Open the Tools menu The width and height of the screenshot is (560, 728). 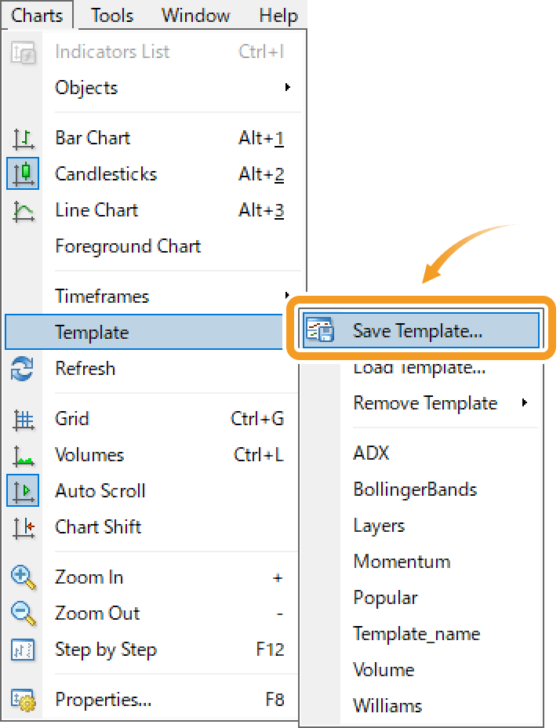112,16
